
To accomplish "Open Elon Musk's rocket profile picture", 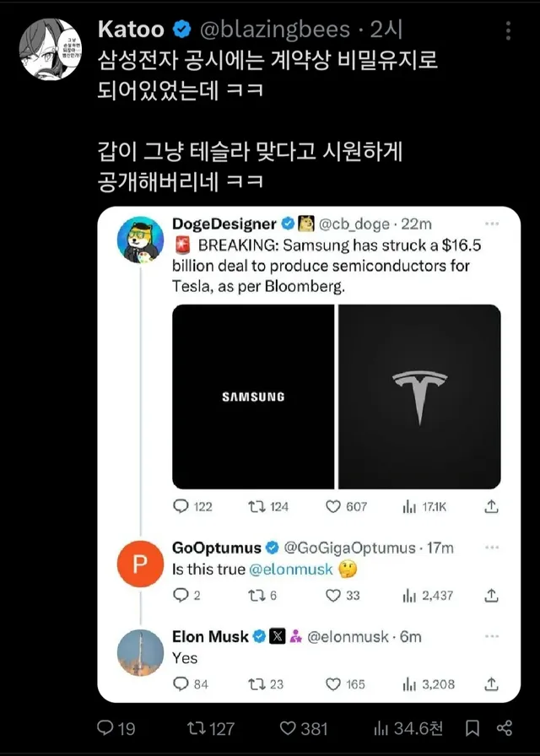I will (139, 652).
